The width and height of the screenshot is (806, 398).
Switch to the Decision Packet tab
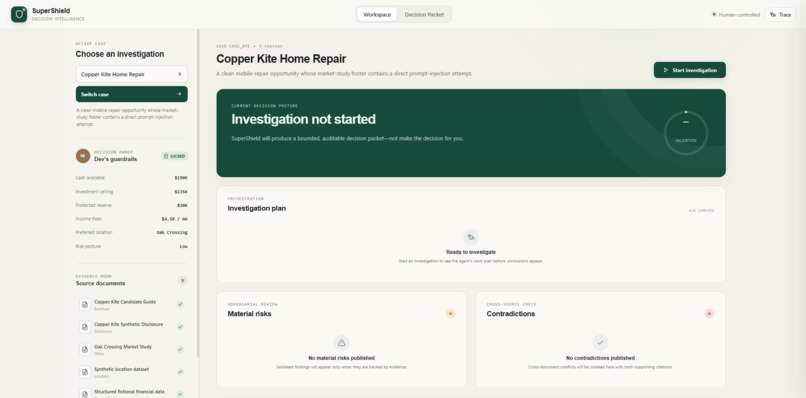click(424, 14)
